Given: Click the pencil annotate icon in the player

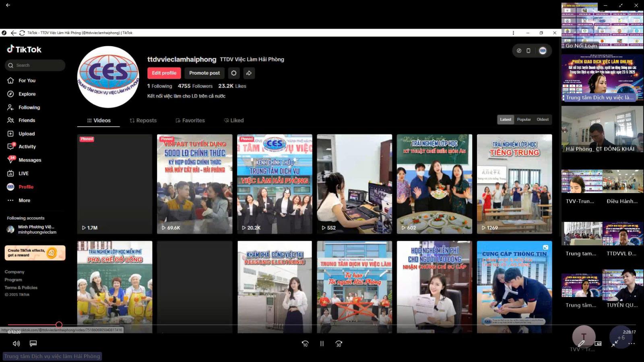Looking at the screenshot, I should tap(581, 343).
